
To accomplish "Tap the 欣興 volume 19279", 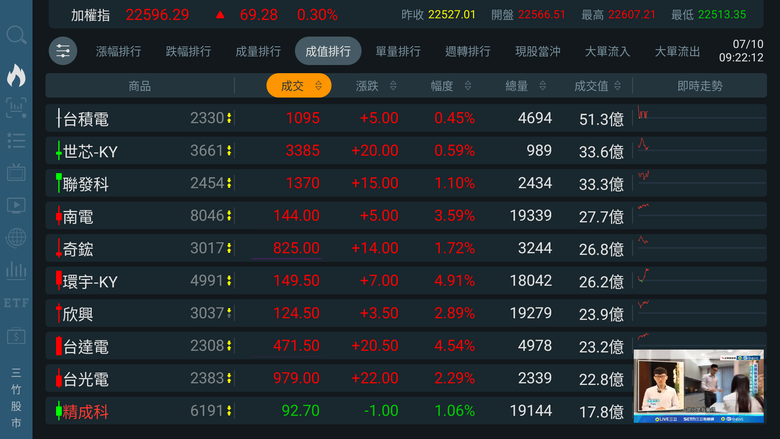I will coord(531,313).
